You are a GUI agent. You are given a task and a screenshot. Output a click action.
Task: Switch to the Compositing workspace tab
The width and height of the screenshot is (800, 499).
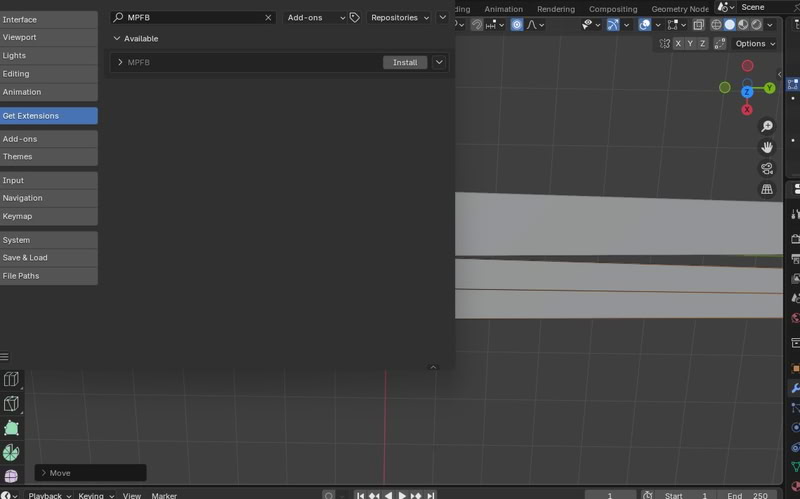point(613,9)
